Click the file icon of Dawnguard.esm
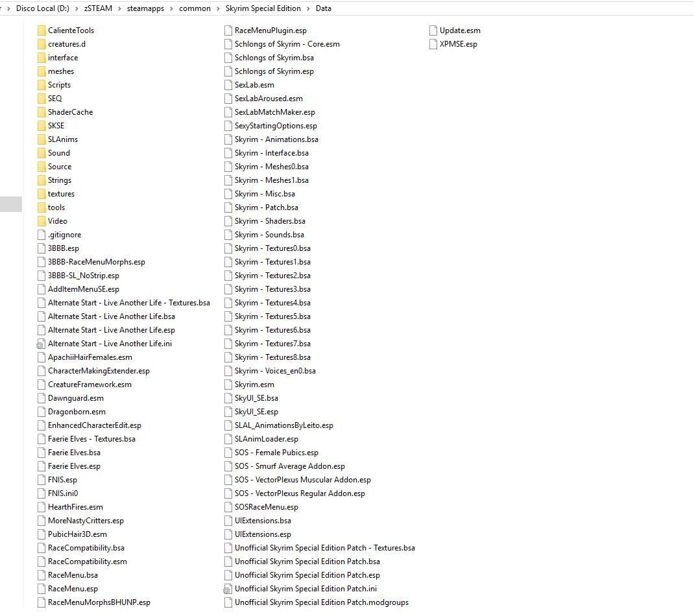The image size is (694, 616). coord(42,398)
